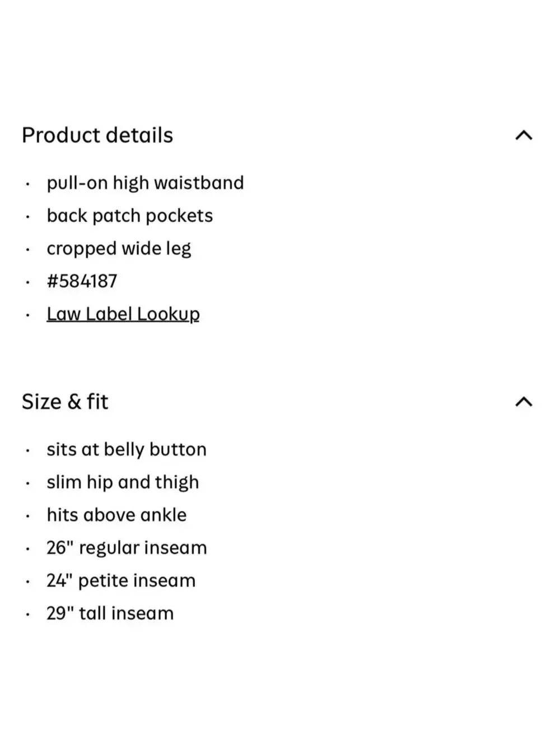This screenshot has height=745, width=560.
Task: Click the sits at belly button text
Action: pos(127,449)
